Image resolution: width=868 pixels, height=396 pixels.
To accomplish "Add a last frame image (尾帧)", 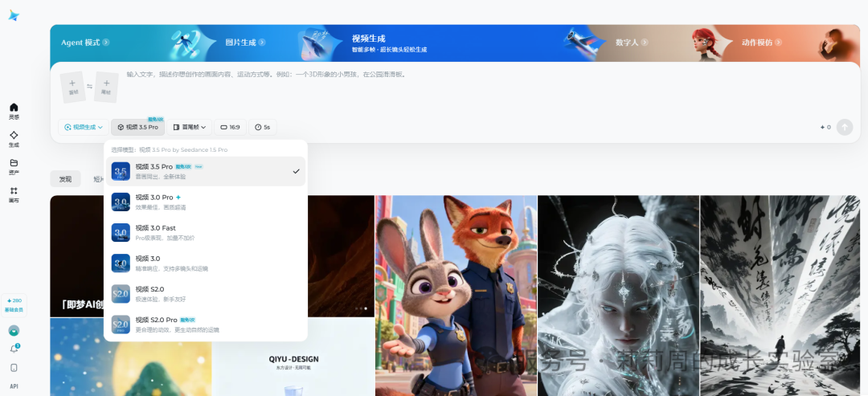I will (106, 87).
